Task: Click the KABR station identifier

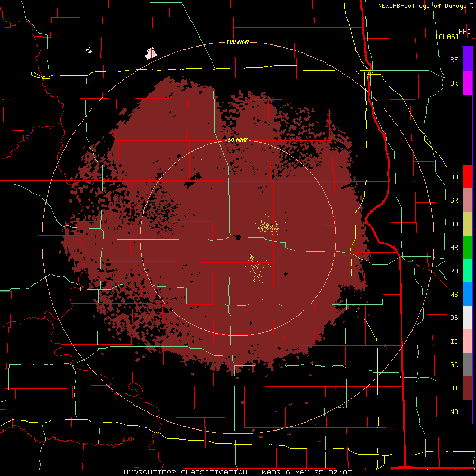Action: [272, 472]
